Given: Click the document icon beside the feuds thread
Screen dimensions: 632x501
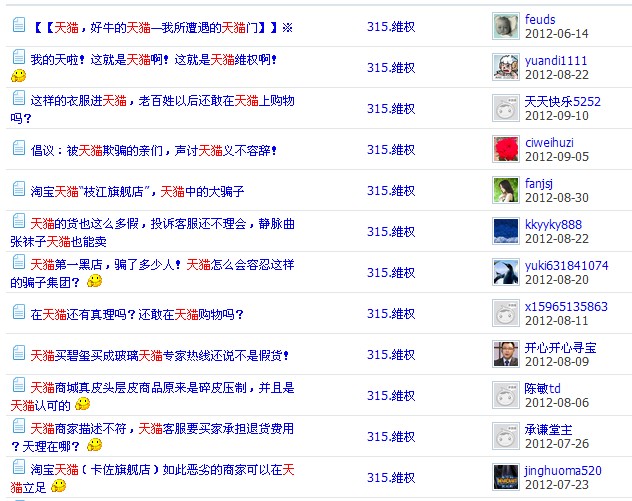Looking at the screenshot, I should [18, 26].
